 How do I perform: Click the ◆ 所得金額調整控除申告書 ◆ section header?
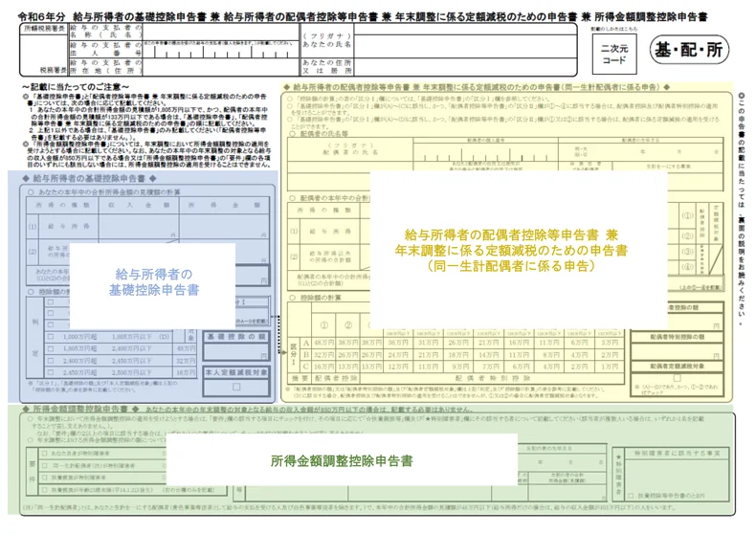point(80,409)
